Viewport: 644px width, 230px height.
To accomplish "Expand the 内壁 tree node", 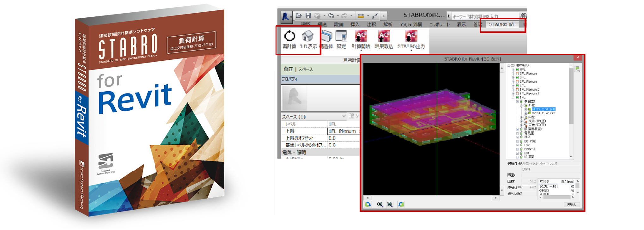I will [x=521, y=117].
